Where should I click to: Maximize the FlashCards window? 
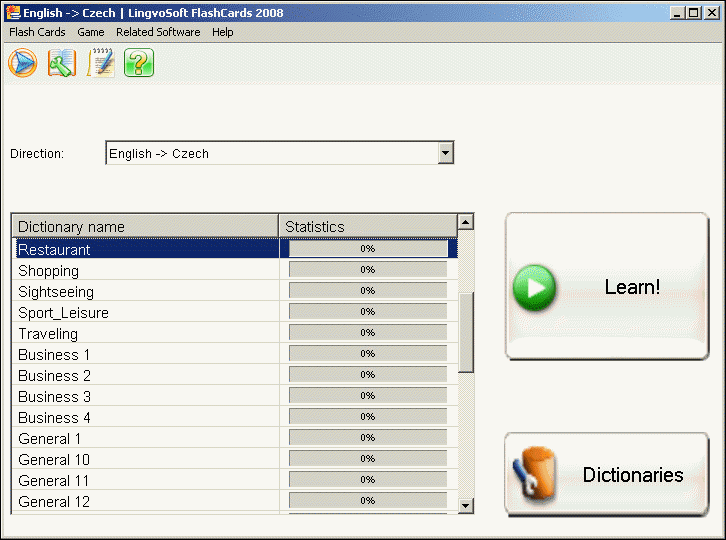click(694, 13)
